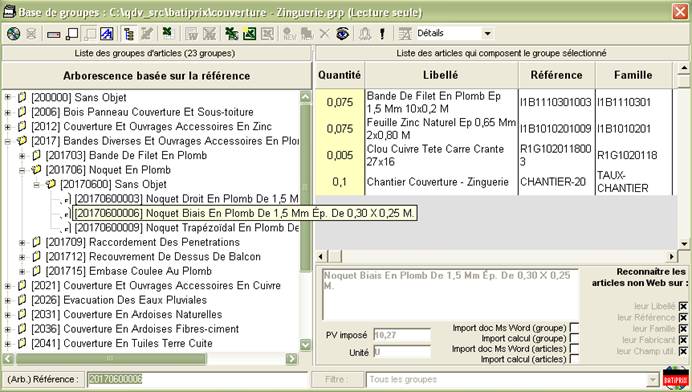Click the blue letter A toolbar icon

click(x=106, y=34)
